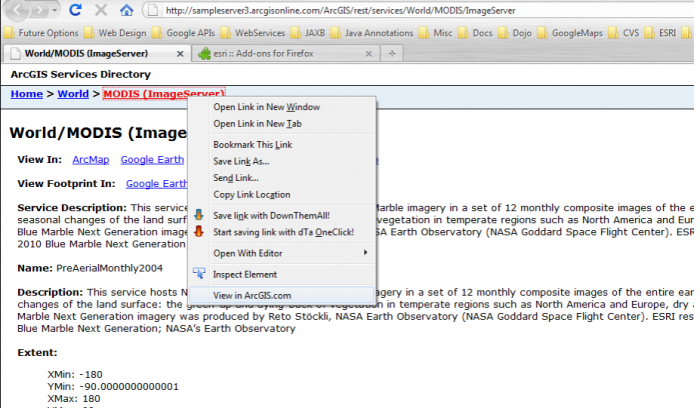This screenshot has width=700, height=408.
Task: Reload the page with the refresh icon
Action: (x=75, y=9)
